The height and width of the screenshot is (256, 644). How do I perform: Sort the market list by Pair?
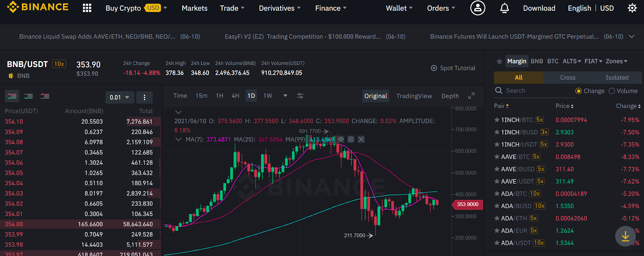pos(501,106)
